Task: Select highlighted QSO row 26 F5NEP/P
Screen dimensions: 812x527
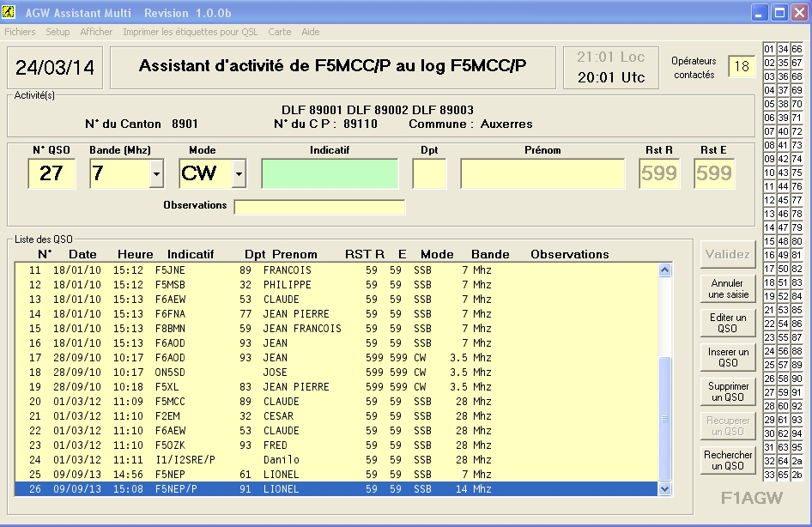Action: [x=336, y=488]
